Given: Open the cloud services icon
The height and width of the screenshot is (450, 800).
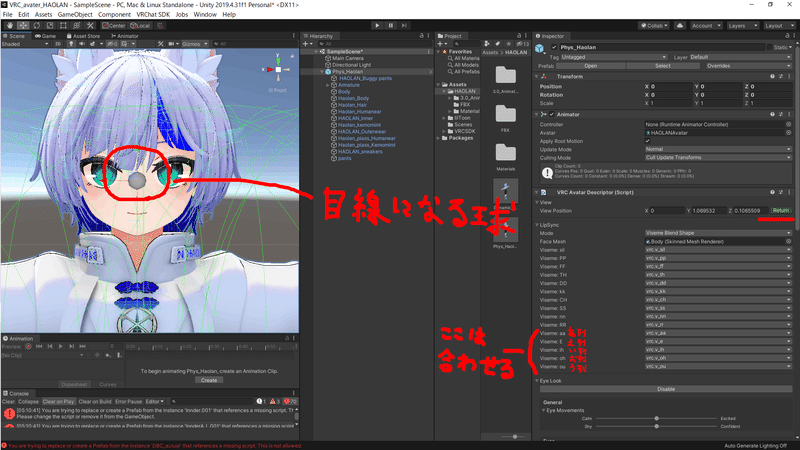Looking at the screenshot, I should tap(680, 26).
